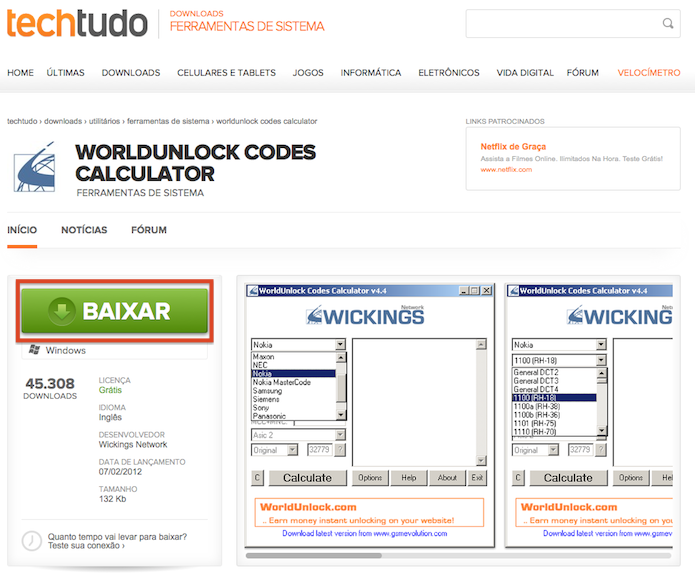Click the second WorldUnlock screenshot thumbnail

pos(589,416)
